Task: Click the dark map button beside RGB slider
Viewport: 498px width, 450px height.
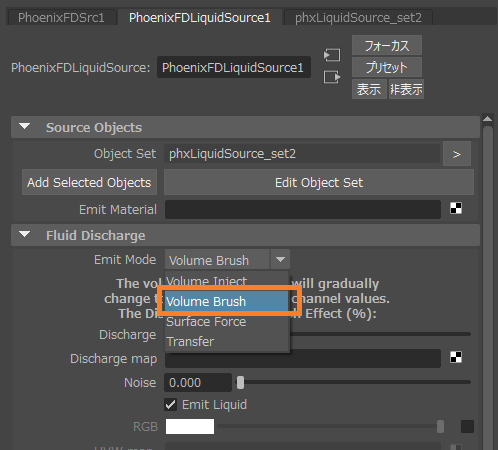Action: coord(467,426)
